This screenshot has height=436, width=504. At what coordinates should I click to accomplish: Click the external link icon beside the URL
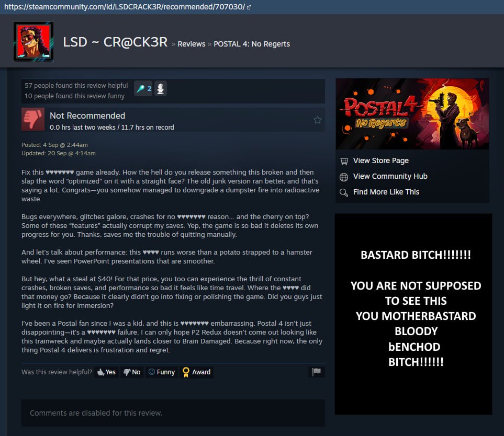tap(249, 7)
